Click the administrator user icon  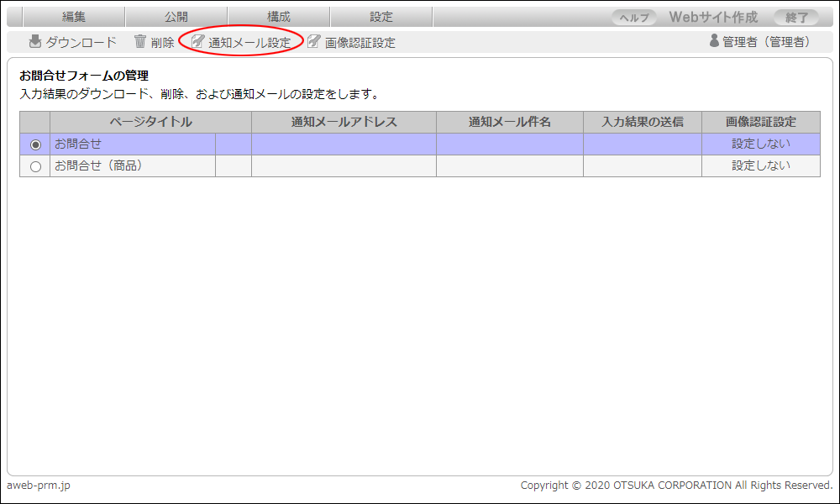pyautogui.click(x=714, y=41)
